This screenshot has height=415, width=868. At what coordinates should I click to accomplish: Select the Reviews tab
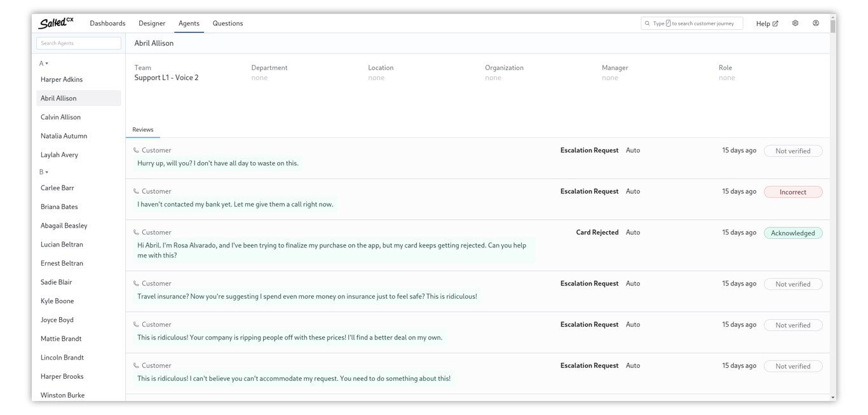coord(143,130)
